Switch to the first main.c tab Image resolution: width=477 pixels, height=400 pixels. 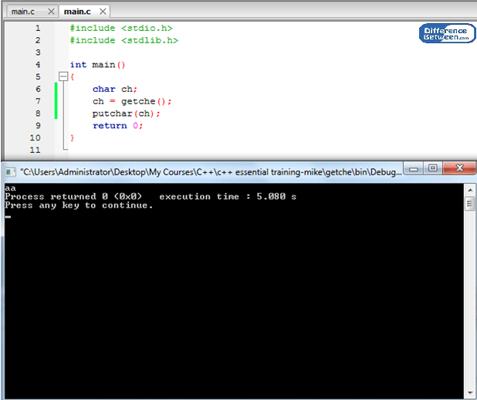point(23,12)
